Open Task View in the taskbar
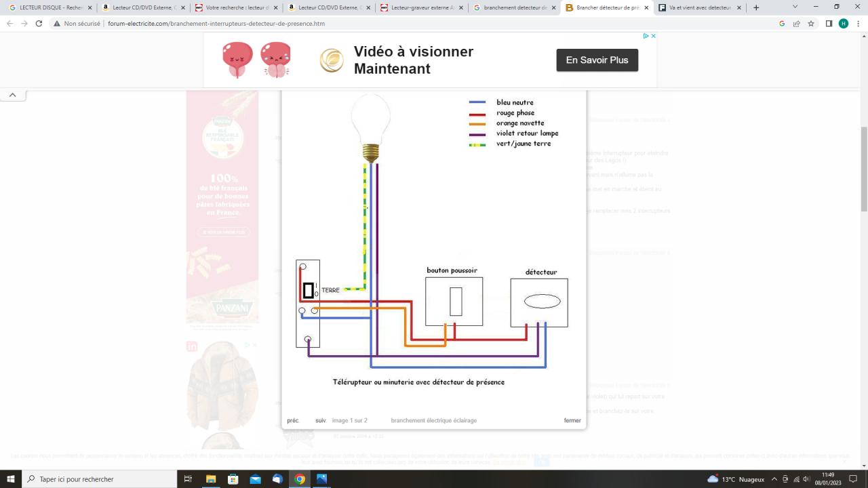868x488 pixels. [x=189, y=479]
